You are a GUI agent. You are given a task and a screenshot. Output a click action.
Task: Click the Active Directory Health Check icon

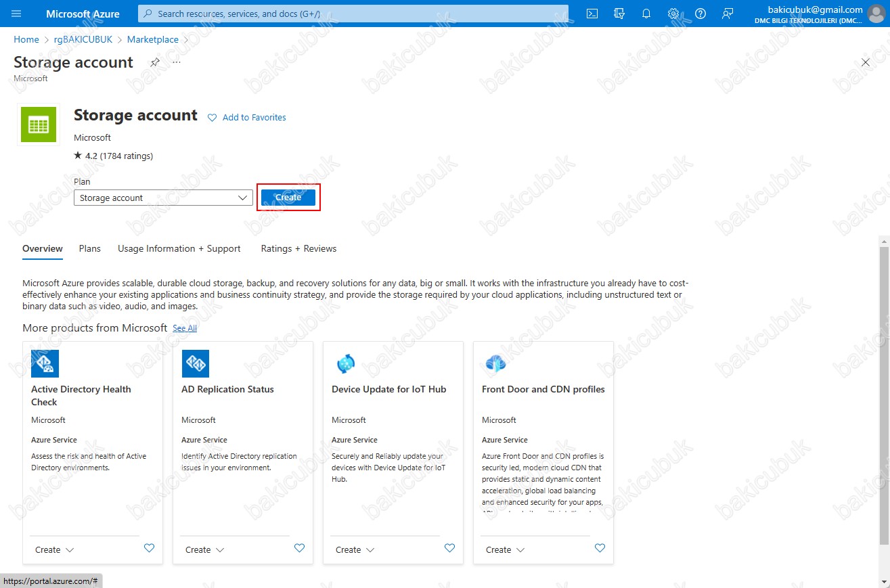click(x=45, y=363)
